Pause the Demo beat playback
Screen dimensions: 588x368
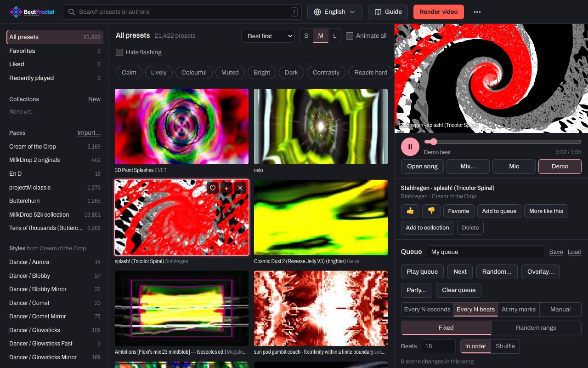point(410,147)
